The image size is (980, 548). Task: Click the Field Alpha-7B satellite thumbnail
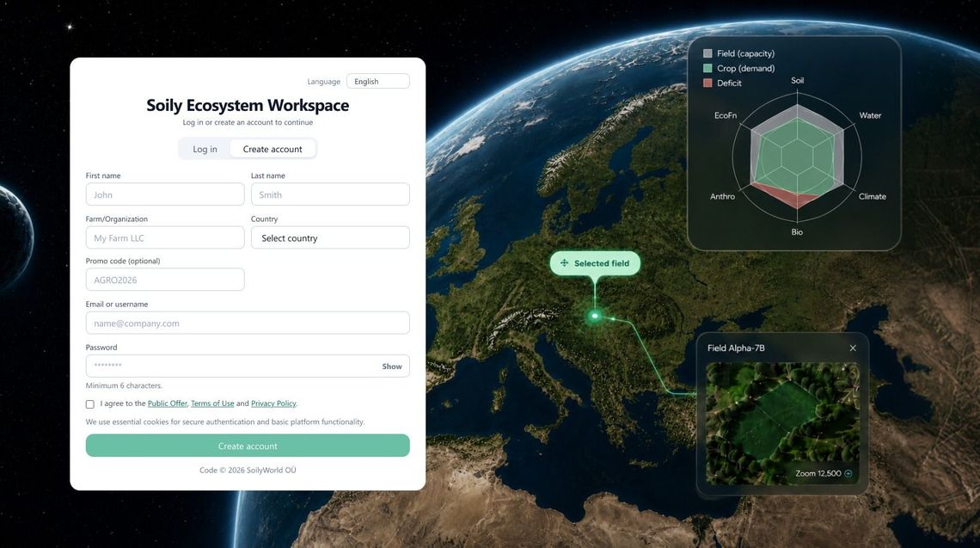(782, 423)
